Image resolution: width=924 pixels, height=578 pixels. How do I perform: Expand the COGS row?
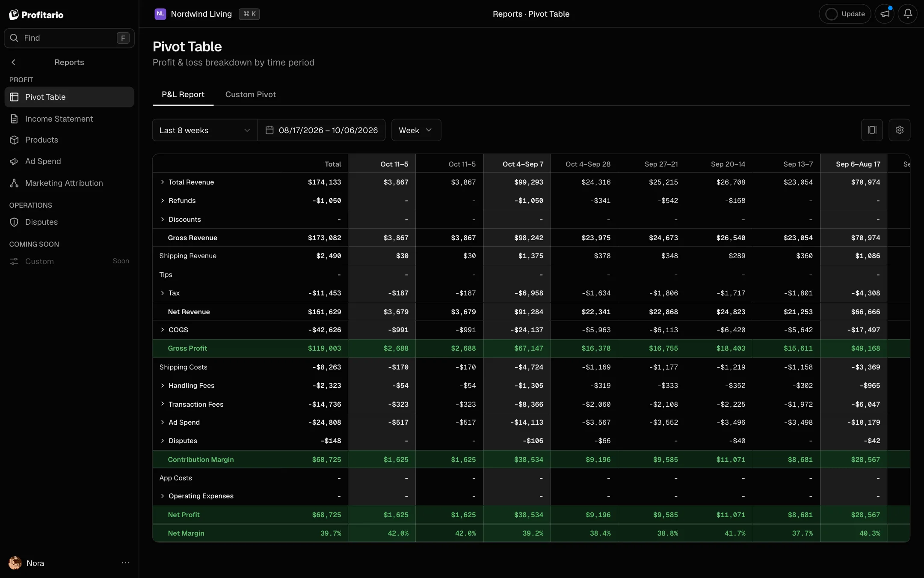[x=163, y=330]
